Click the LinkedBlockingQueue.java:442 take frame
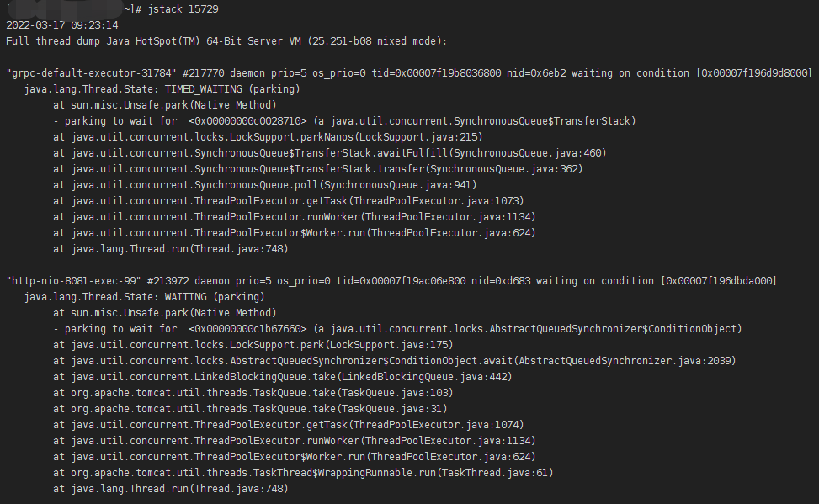 pyautogui.click(x=283, y=377)
